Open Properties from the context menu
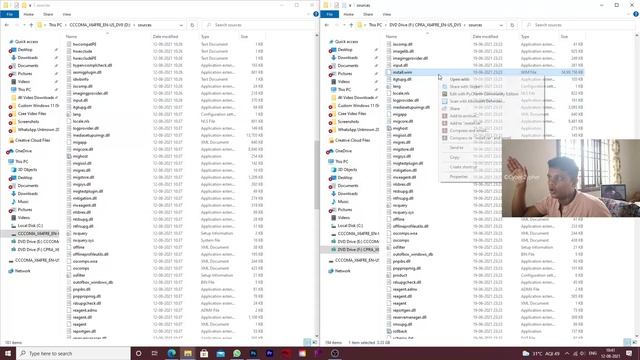The image size is (640, 360). pos(458,177)
